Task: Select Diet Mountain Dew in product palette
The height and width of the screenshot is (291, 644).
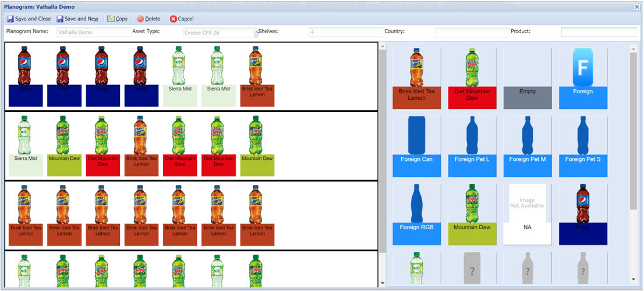Action: (472, 78)
